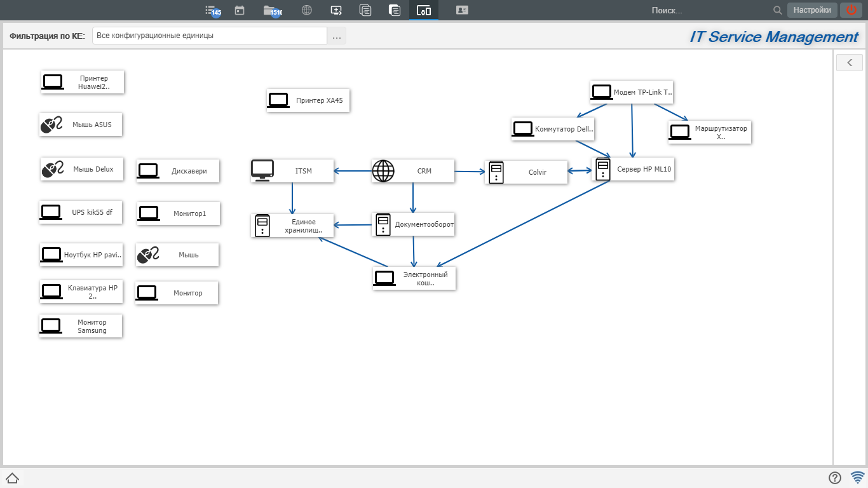Image resolution: width=868 pixels, height=488 pixels.
Task: Click the laptop icon of Ноутбук HP pavi..
Action: 51,254
